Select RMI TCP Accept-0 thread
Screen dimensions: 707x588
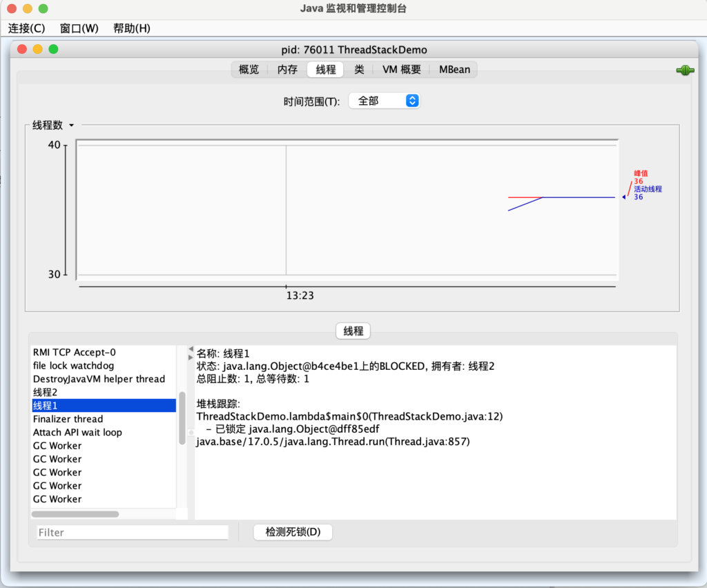tap(104, 353)
